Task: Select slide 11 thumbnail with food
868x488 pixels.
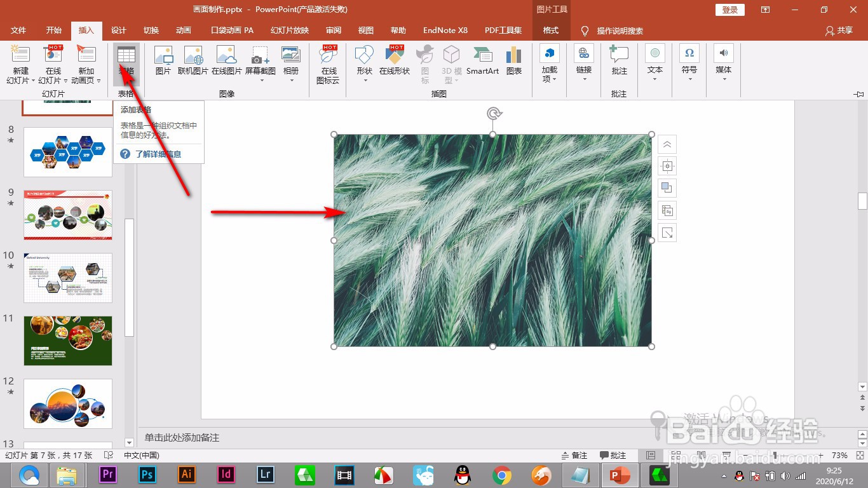Action: coord(68,341)
